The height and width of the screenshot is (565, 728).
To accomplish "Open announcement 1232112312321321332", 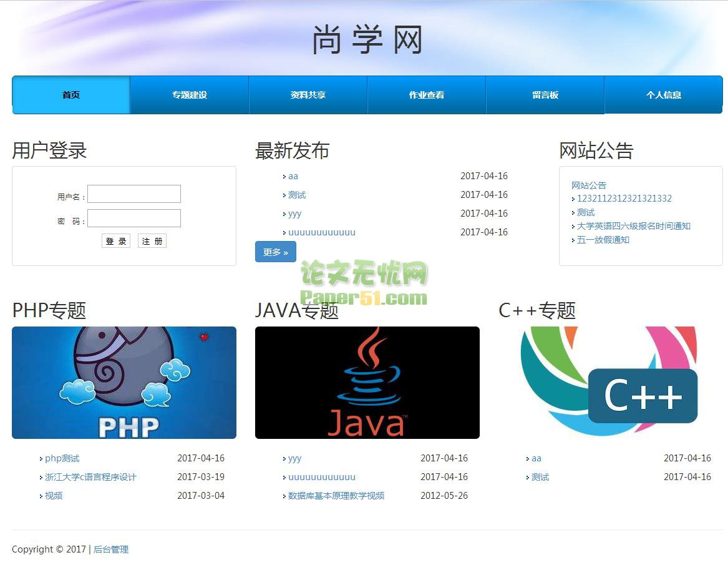I will click(624, 199).
